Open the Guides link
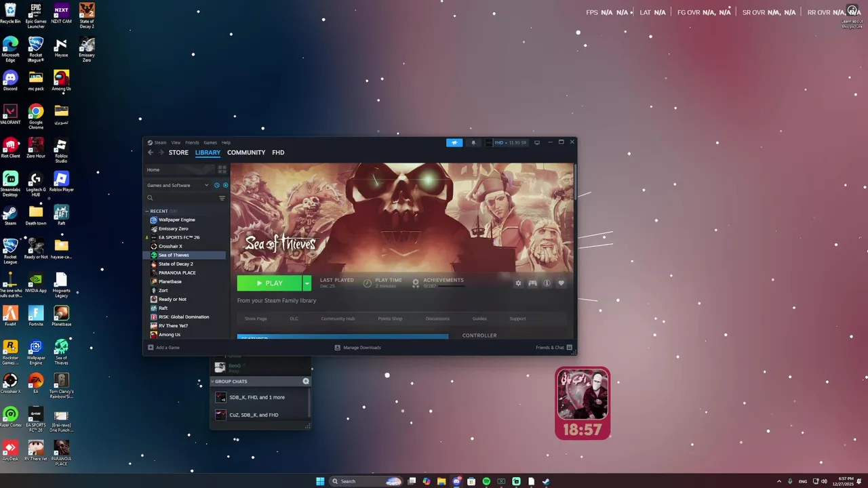868x488 pixels. point(479,319)
